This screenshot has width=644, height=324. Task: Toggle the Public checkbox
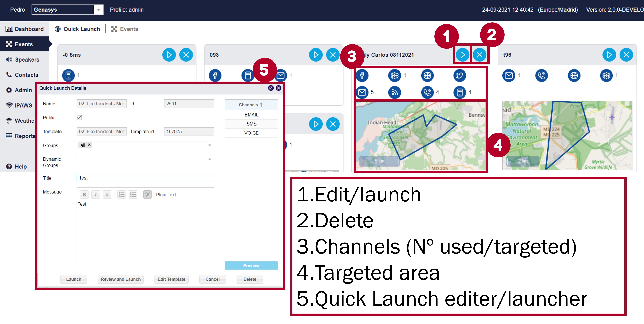[79, 117]
